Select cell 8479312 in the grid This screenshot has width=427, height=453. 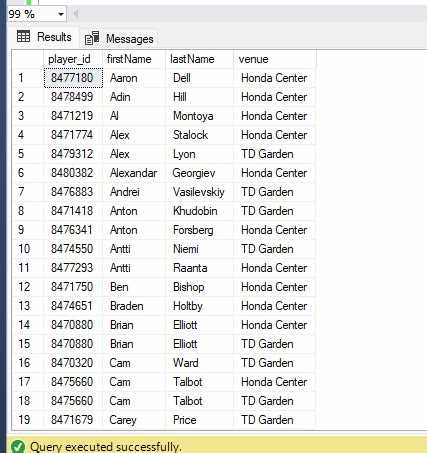[x=73, y=154]
